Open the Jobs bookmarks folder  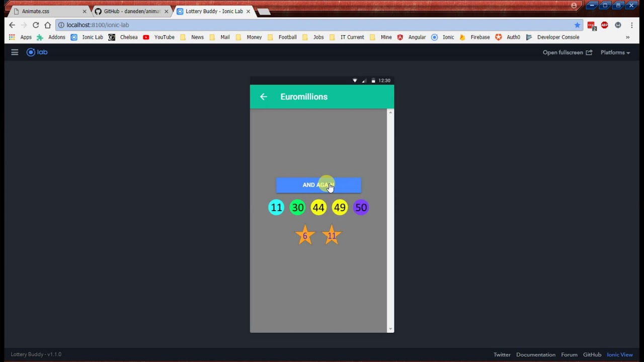tap(313, 37)
